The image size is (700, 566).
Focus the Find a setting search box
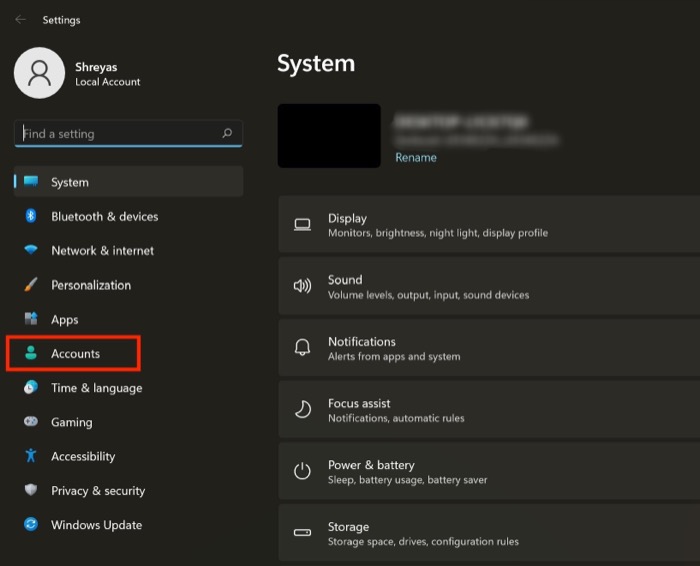point(129,133)
